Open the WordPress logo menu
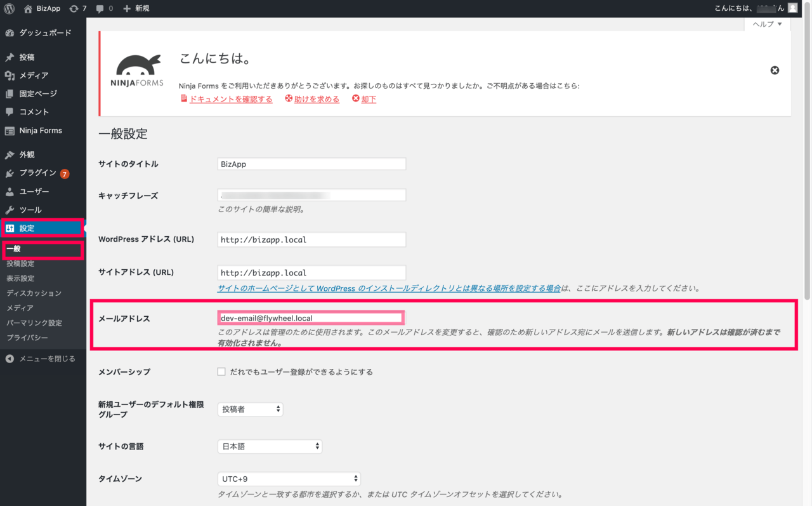Image resolution: width=812 pixels, height=506 pixels. (9, 9)
